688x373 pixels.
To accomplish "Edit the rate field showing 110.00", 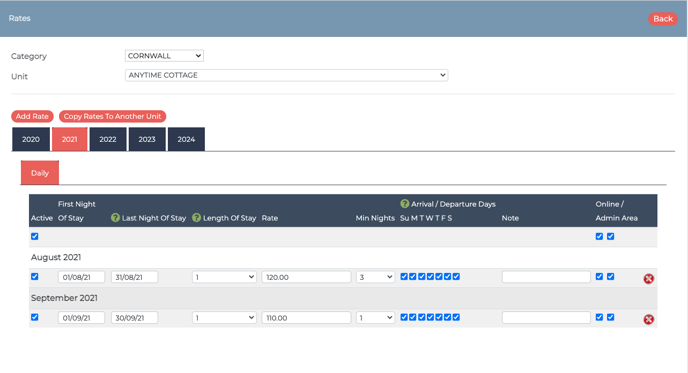I will pyautogui.click(x=306, y=318).
